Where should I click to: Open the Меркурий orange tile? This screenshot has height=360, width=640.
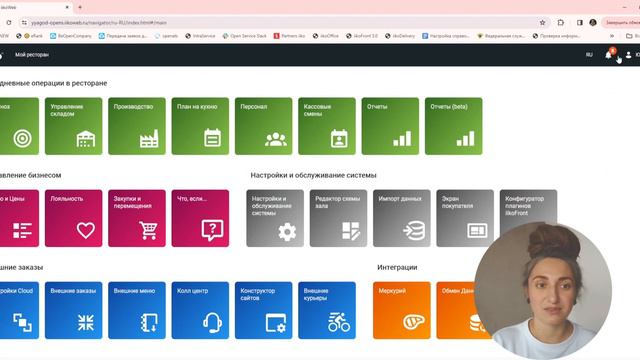coord(402,310)
